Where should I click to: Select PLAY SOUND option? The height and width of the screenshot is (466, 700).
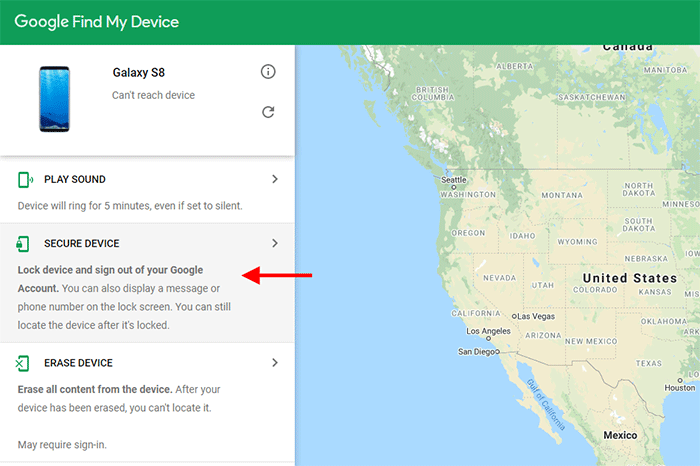[75, 179]
